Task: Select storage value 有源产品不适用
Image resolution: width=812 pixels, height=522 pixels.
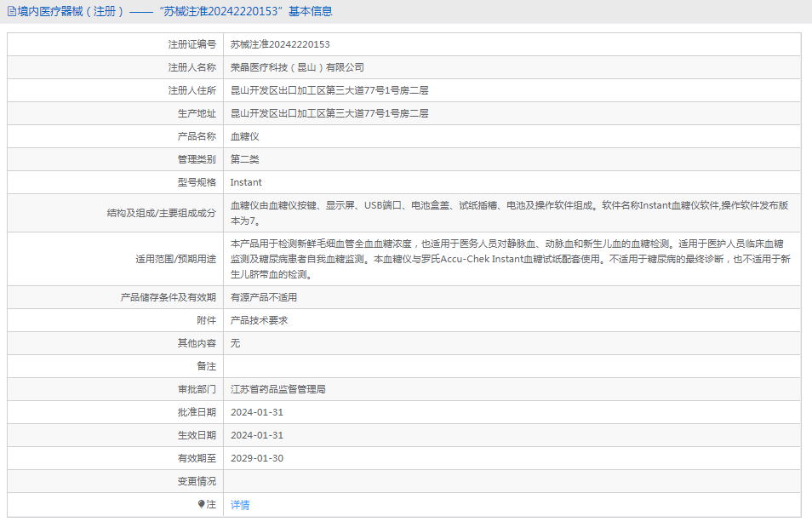Action: click(x=264, y=298)
